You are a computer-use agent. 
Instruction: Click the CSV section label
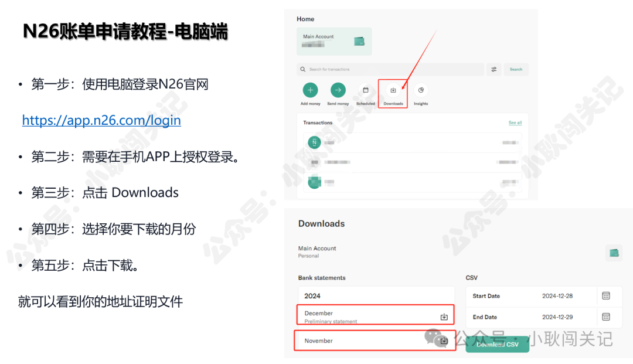pos(471,278)
